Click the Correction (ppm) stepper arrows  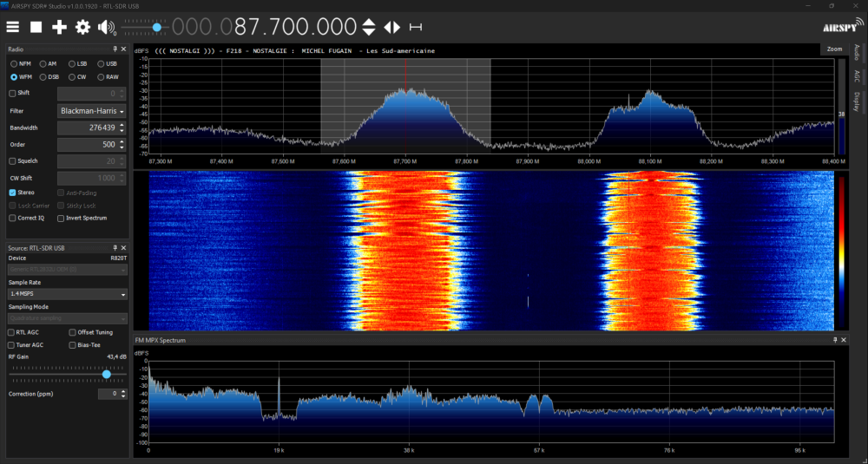123,394
